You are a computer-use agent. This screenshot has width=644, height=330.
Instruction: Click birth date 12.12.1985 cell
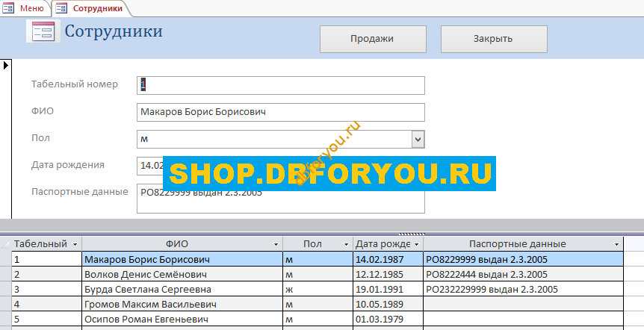tap(388, 274)
